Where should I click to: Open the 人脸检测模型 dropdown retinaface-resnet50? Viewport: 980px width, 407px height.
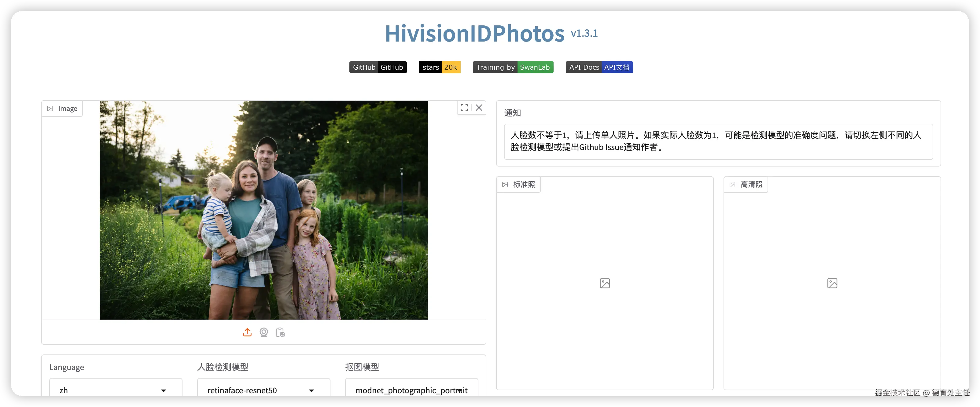(263, 390)
